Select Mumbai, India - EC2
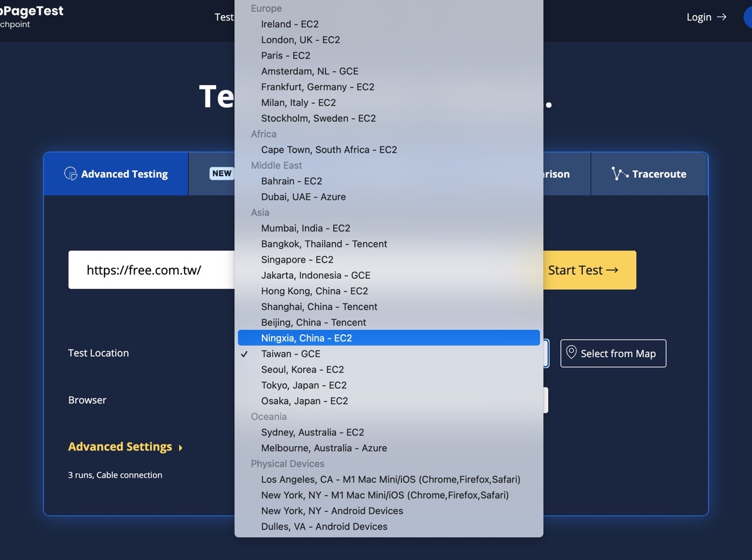The width and height of the screenshot is (752, 560). pyautogui.click(x=389, y=228)
